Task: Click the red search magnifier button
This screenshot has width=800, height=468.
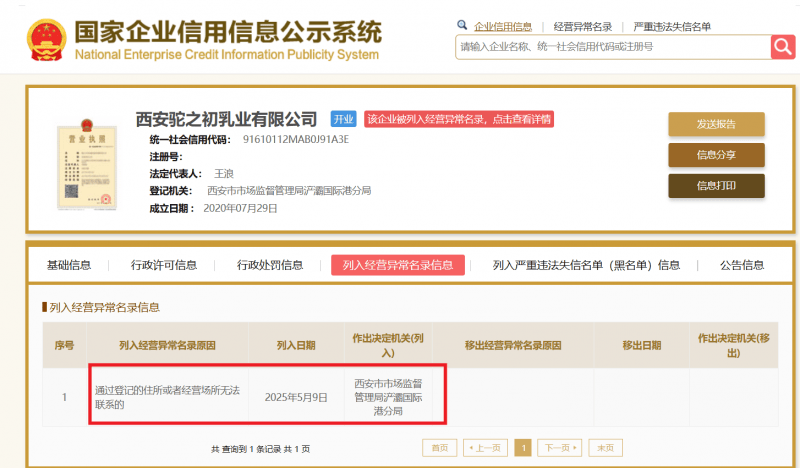Action: (783, 47)
